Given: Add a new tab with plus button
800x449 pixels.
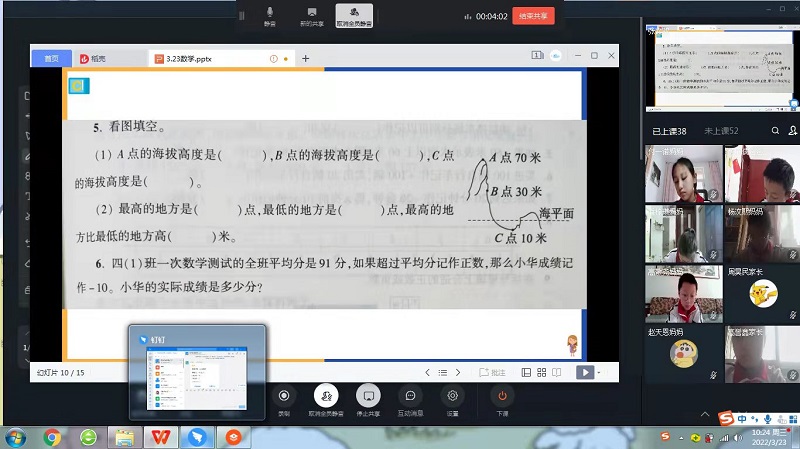Looking at the screenshot, I should click(305, 59).
